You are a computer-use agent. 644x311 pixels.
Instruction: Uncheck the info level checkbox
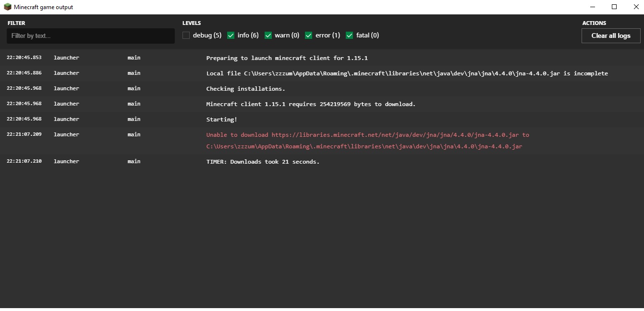click(231, 36)
